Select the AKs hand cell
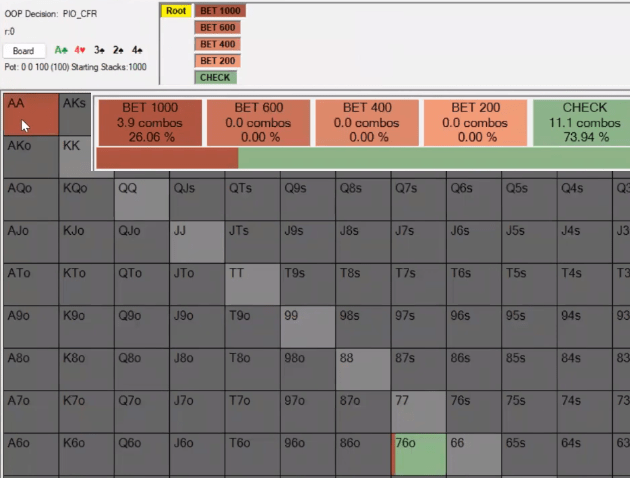Image resolution: width=630 pixels, height=478 pixels. tap(75, 114)
